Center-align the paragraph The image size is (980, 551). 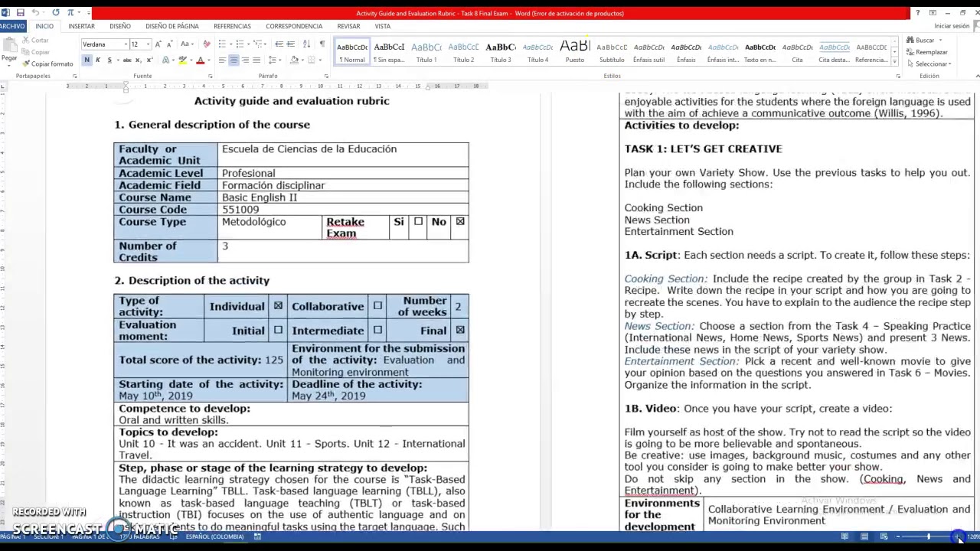tap(234, 60)
